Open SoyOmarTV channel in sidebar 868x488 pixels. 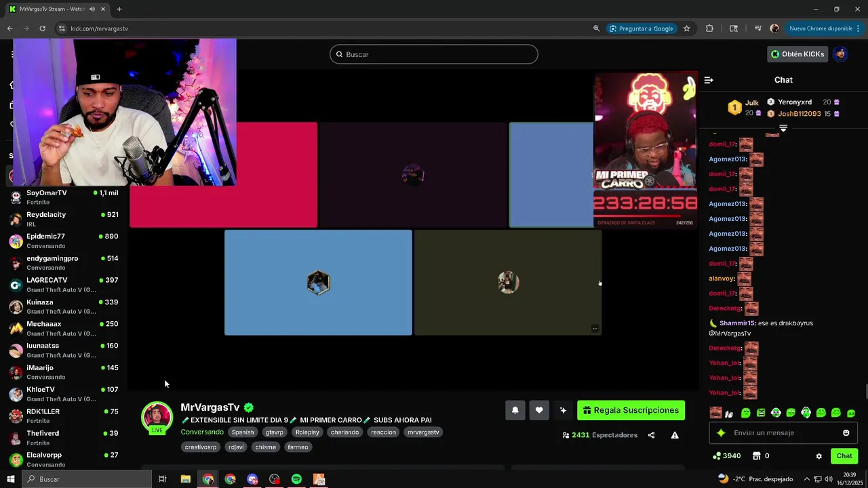(64, 197)
